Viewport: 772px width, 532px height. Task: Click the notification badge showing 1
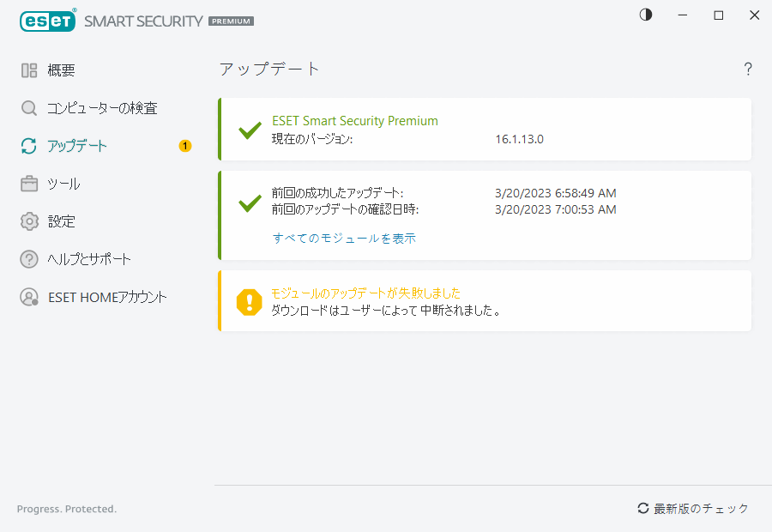pos(184,146)
